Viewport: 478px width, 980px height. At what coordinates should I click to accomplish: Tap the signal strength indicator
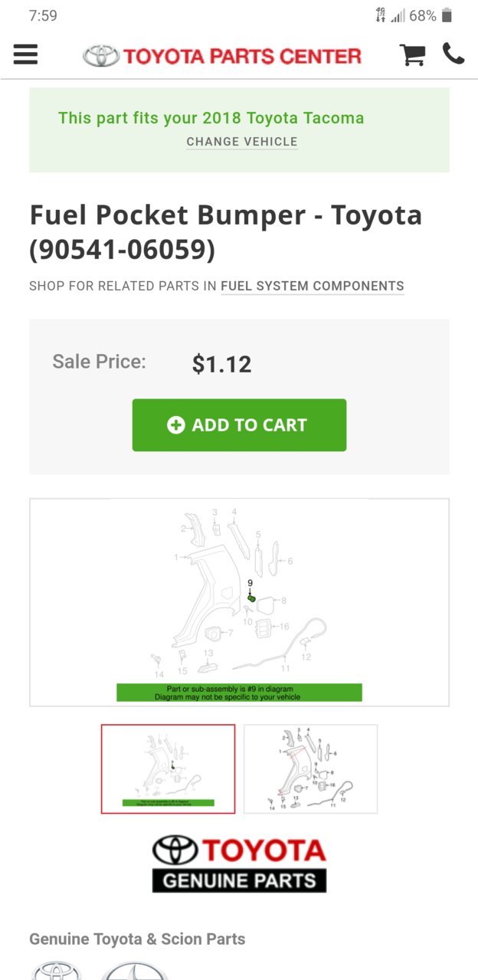398,15
